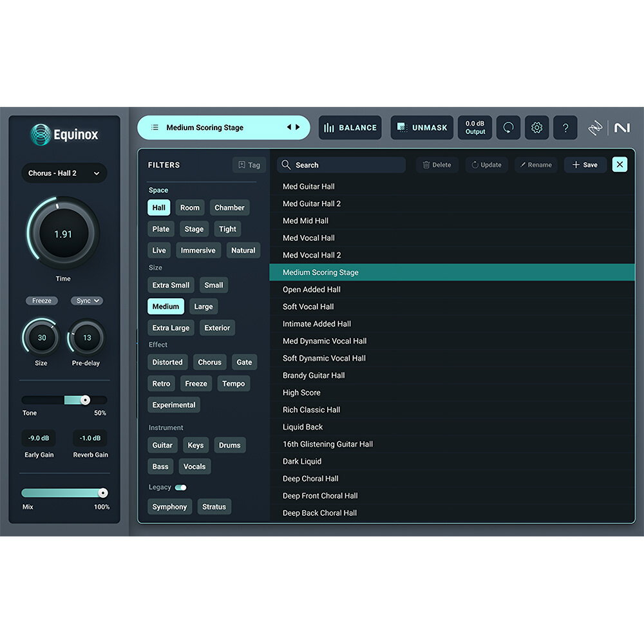The image size is (644, 644).
Task: Click the Save preset button
Action: click(x=585, y=165)
